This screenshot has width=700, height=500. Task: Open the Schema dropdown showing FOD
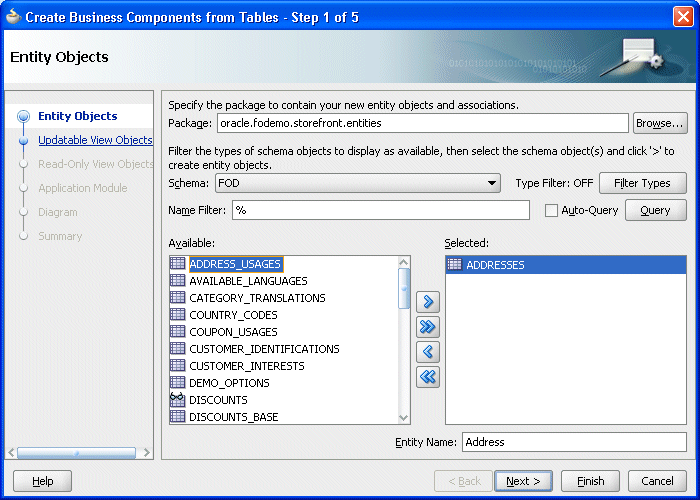point(358,183)
